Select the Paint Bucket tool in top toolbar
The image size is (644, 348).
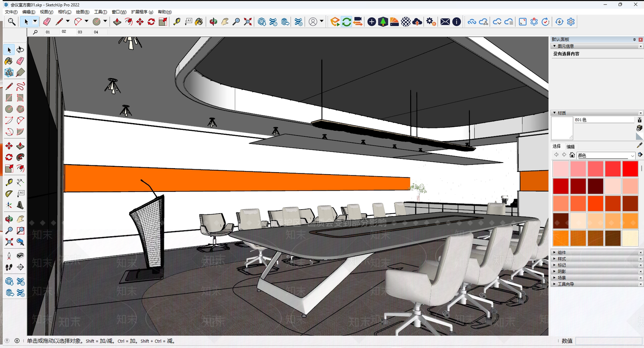(199, 22)
